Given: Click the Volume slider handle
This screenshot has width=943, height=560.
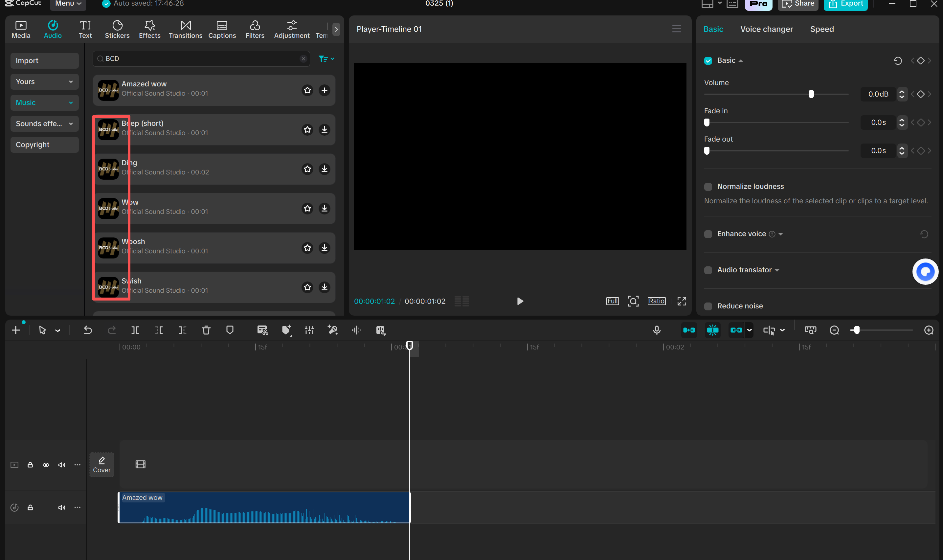Looking at the screenshot, I should (x=811, y=94).
